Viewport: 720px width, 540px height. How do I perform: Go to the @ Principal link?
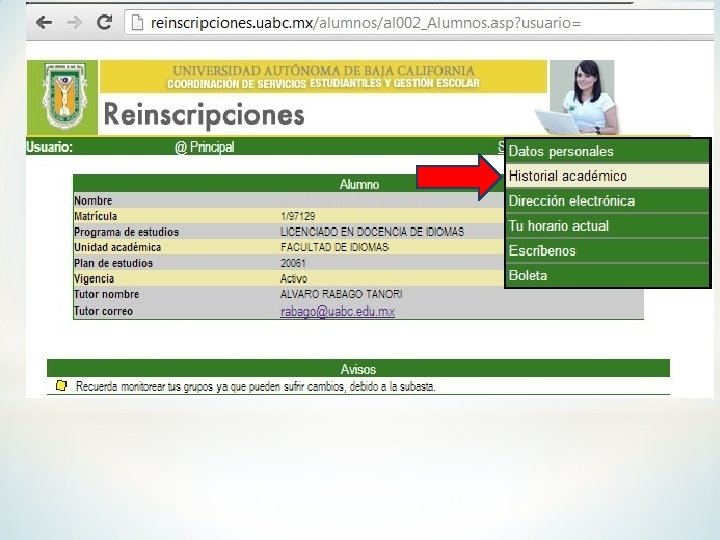[204, 147]
